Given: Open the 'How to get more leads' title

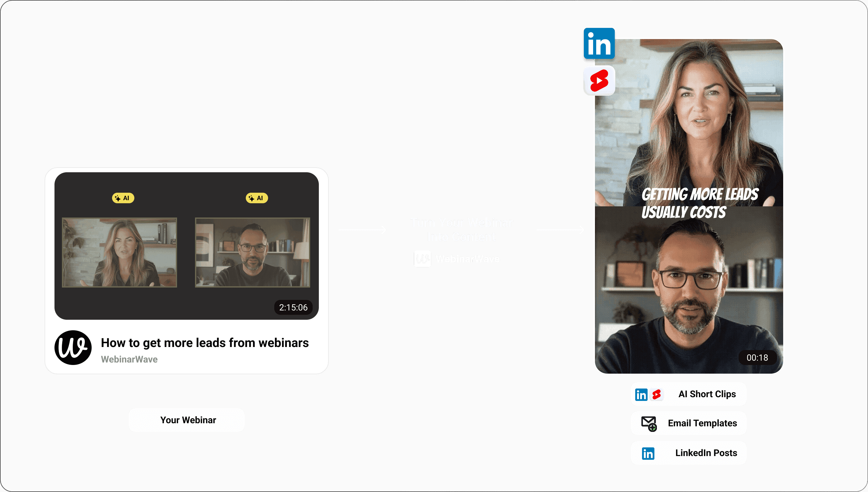Looking at the screenshot, I should tap(205, 343).
